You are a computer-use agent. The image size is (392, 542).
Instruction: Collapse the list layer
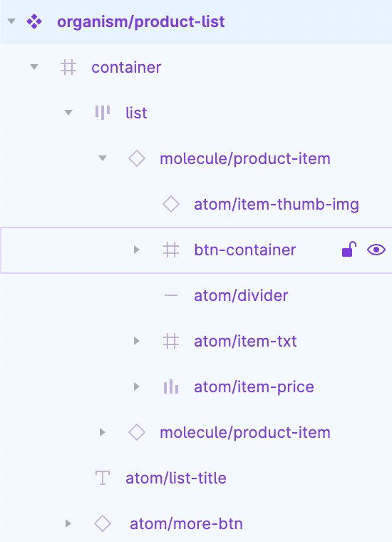[68, 113]
